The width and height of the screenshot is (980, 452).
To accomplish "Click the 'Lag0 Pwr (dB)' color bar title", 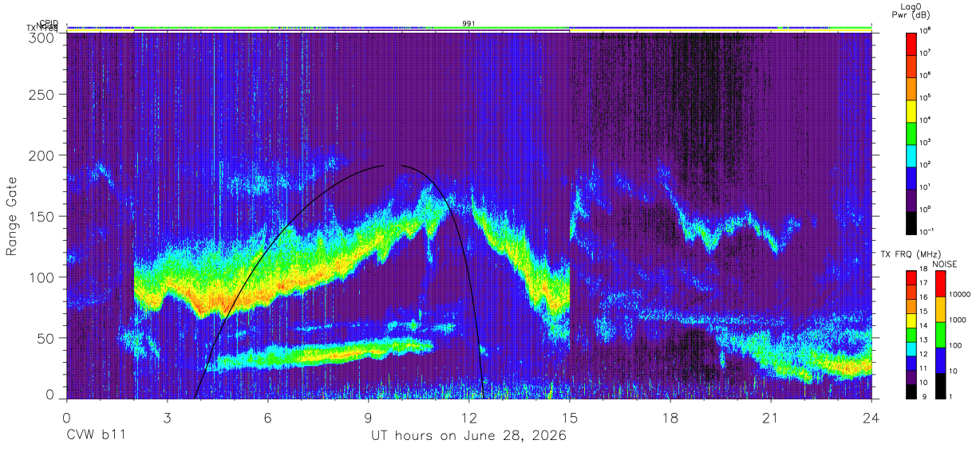I will [912, 10].
